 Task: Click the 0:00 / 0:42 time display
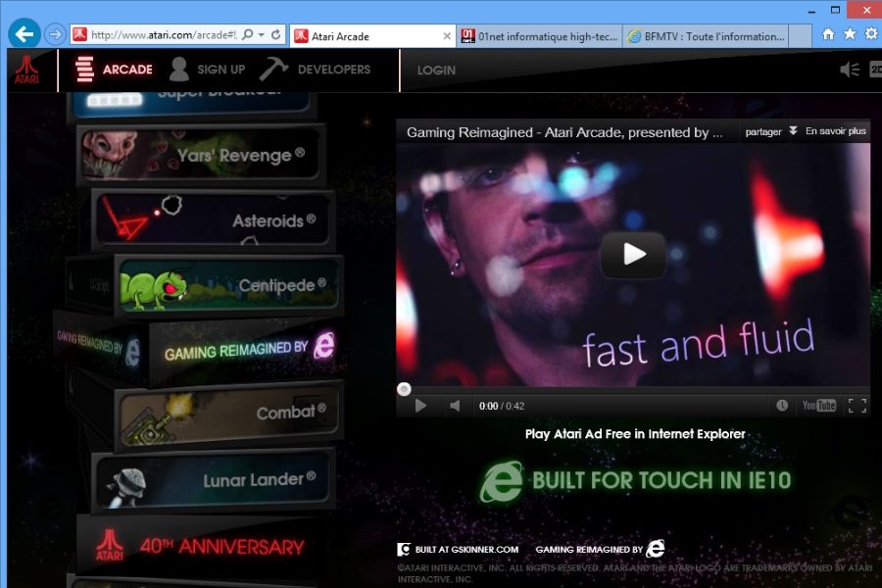point(501,406)
